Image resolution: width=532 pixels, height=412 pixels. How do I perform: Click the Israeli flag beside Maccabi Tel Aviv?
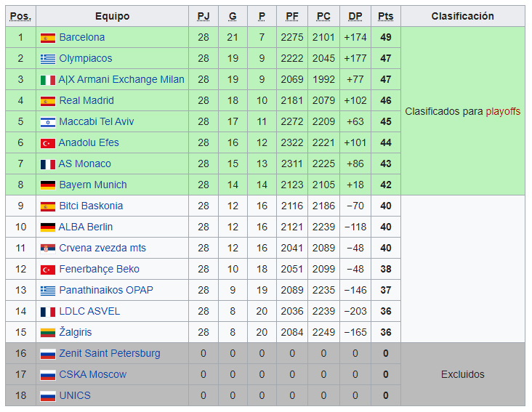pyautogui.click(x=48, y=122)
